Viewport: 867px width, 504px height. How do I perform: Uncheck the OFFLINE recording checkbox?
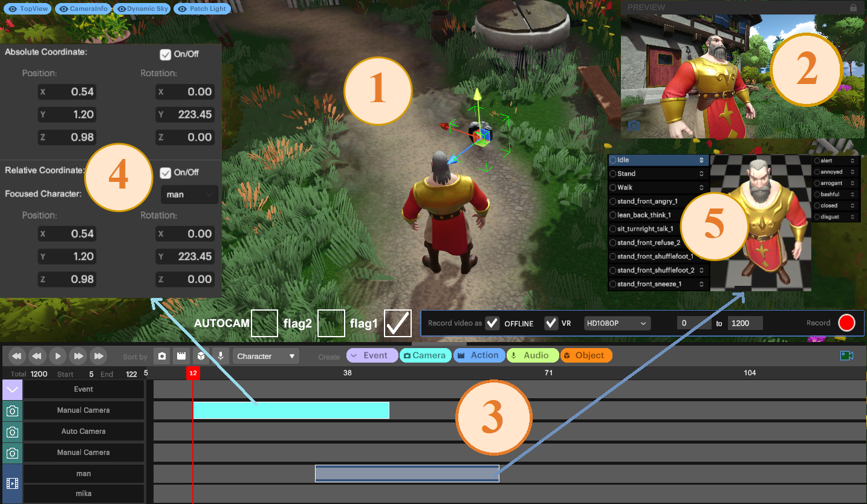[493, 323]
